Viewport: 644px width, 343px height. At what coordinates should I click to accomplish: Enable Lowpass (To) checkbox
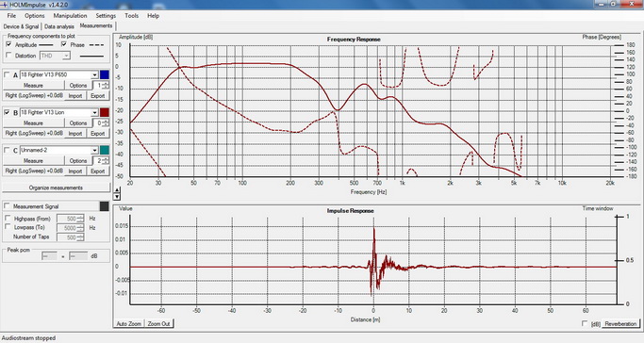(x=8, y=227)
